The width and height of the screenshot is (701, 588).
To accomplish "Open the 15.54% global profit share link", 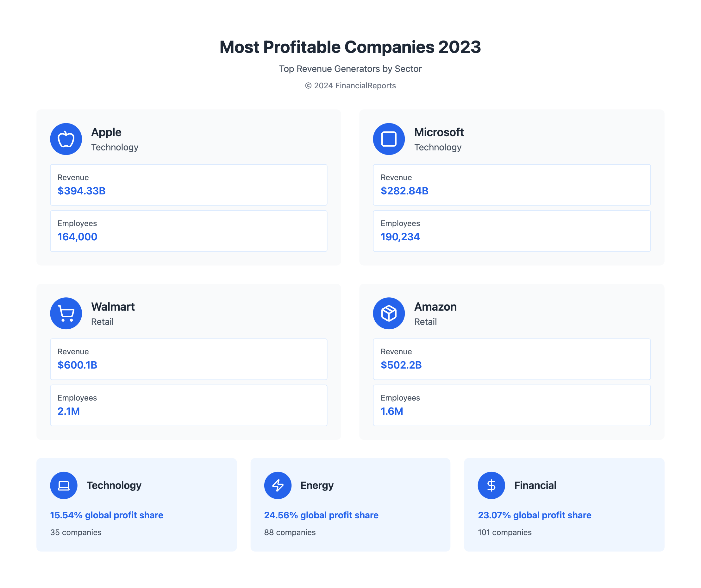I will (106, 515).
